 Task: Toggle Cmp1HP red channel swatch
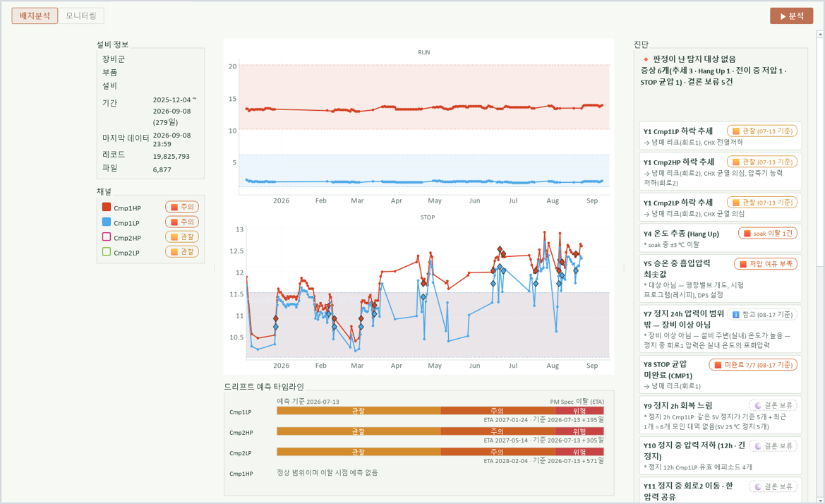[x=107, y=208]
